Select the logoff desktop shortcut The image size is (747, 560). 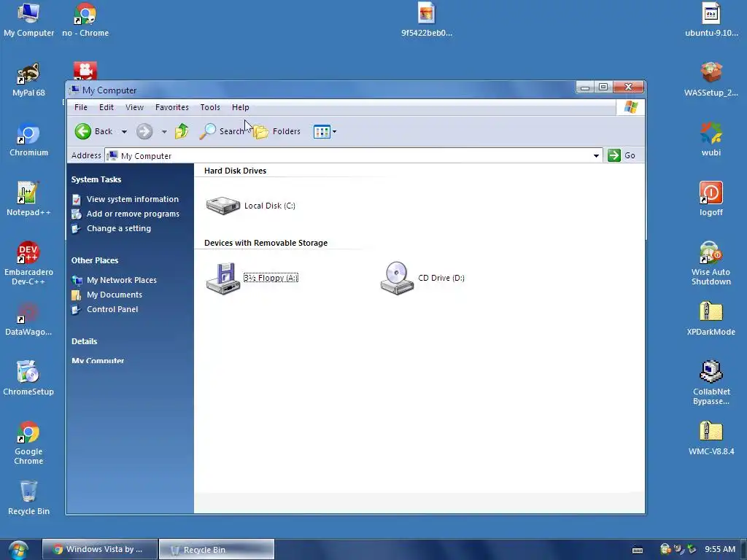point(711,200)
